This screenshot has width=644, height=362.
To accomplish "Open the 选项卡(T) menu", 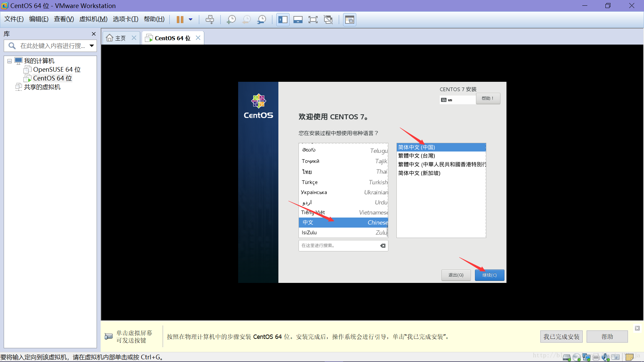I will point(125,19).
